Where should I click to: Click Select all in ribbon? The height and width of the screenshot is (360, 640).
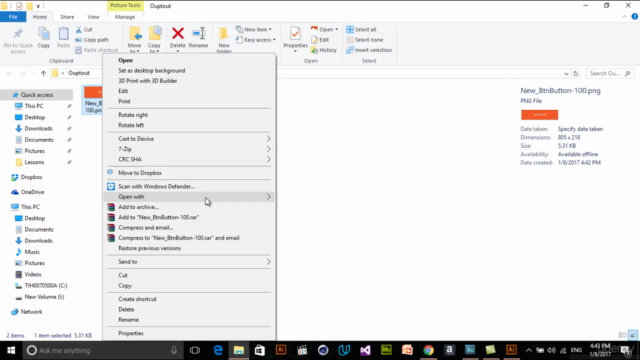click(x=361, y=29)
